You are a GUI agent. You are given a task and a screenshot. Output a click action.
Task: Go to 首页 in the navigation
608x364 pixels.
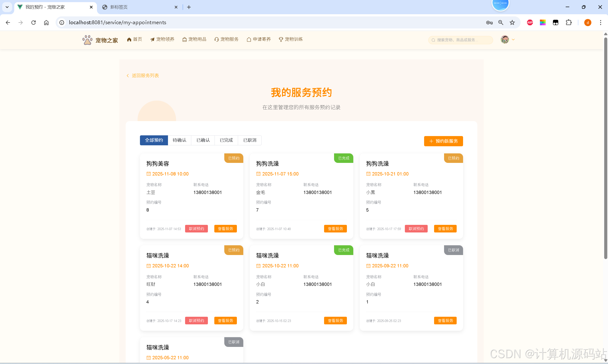(x=134, y=39)
